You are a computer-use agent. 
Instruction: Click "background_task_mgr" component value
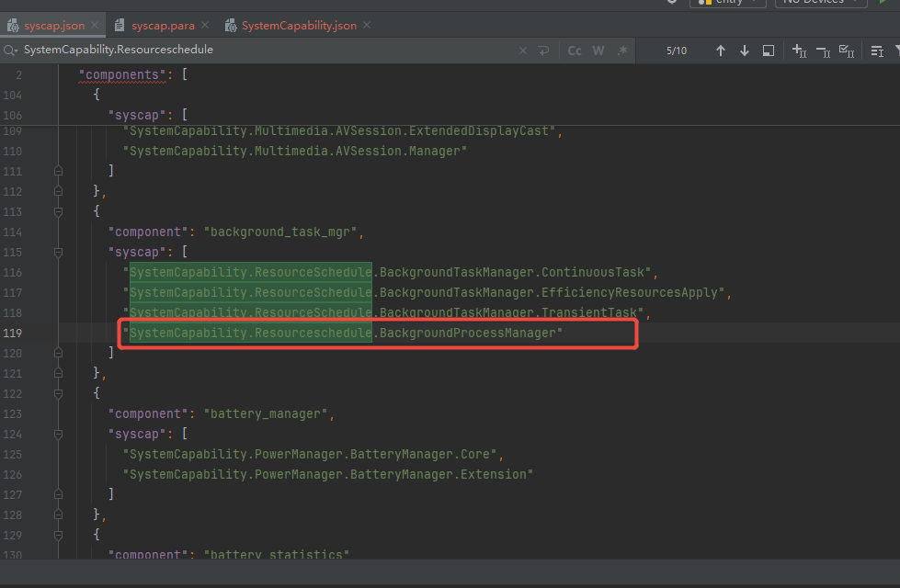pyautogui.click(x=280, y=232)
